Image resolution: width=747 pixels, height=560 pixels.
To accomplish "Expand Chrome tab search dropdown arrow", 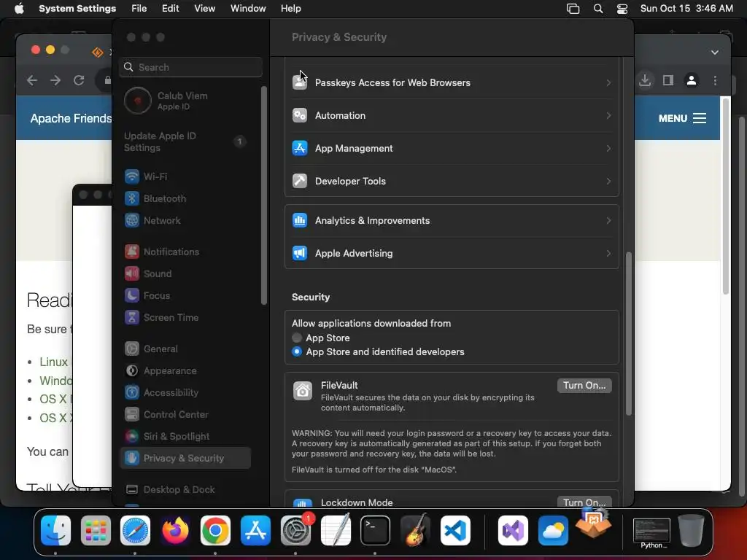I will [x=715, y=52].
